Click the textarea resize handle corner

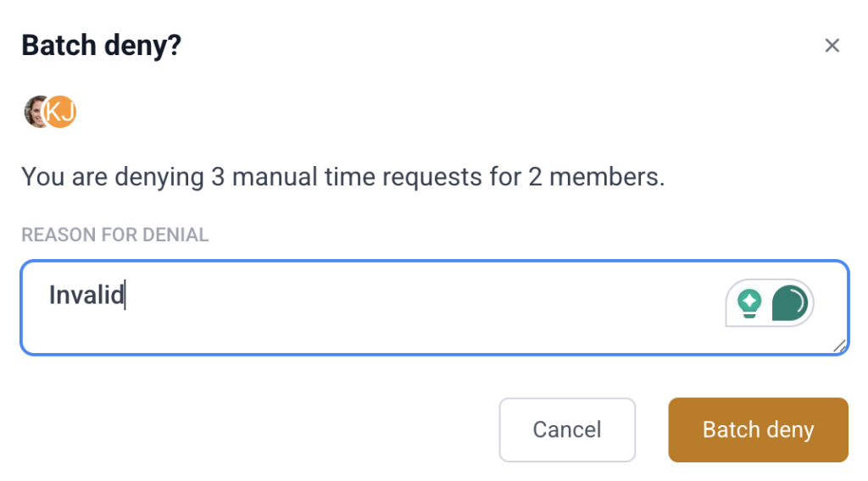[x=839, y=345]
